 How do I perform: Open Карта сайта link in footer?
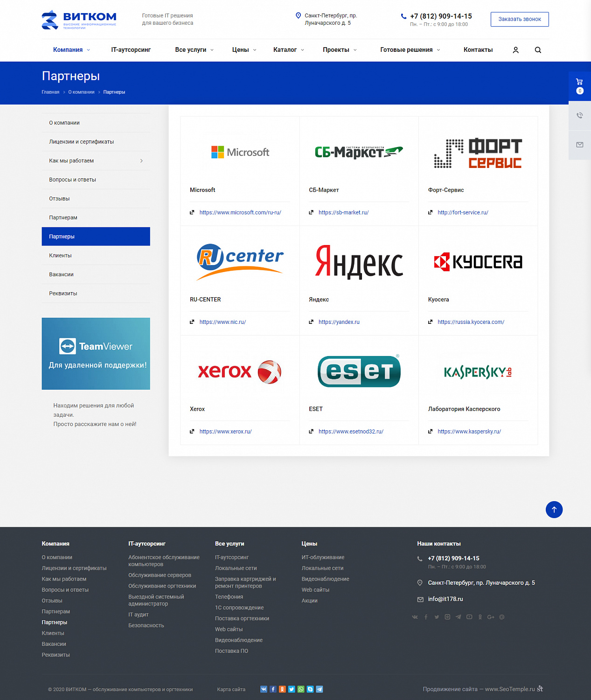point(231,689)
